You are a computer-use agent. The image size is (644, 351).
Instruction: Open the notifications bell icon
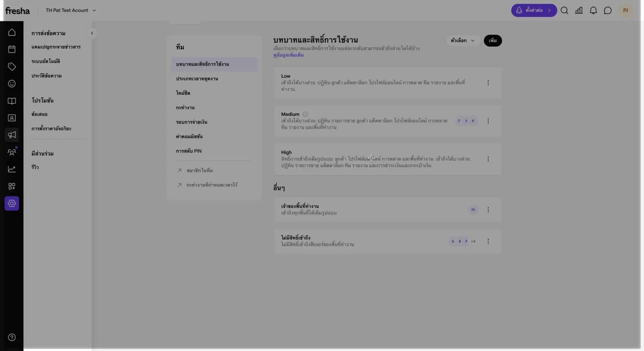click(593, 11)
